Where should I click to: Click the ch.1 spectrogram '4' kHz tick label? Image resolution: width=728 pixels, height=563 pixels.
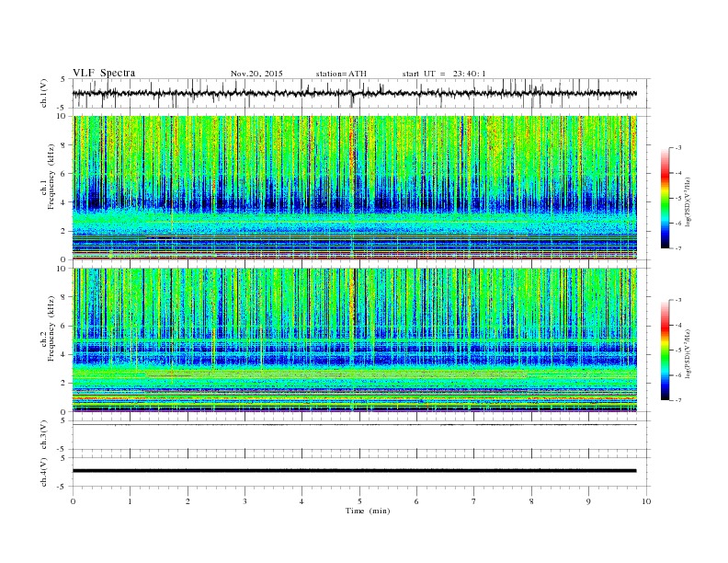coord(64,202)
